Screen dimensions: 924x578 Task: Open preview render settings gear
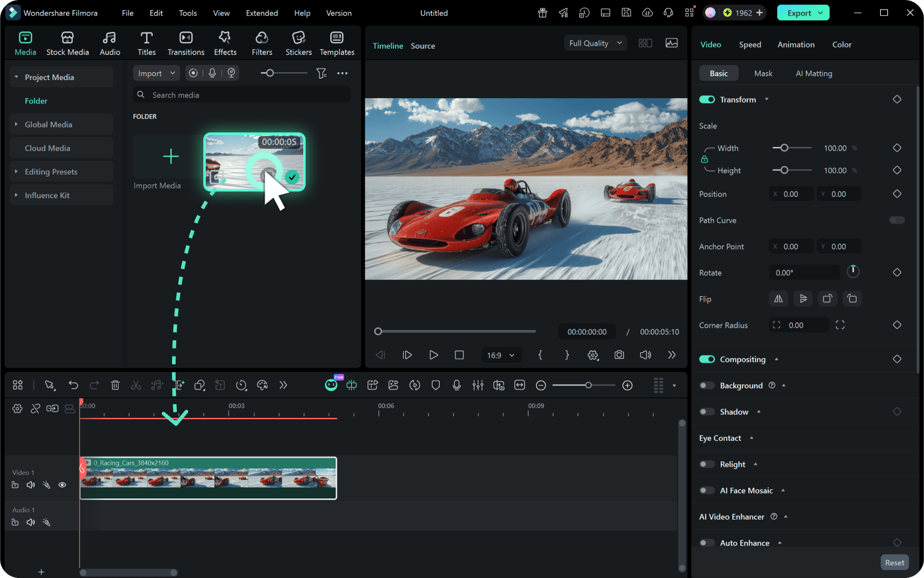click(593, 355)
